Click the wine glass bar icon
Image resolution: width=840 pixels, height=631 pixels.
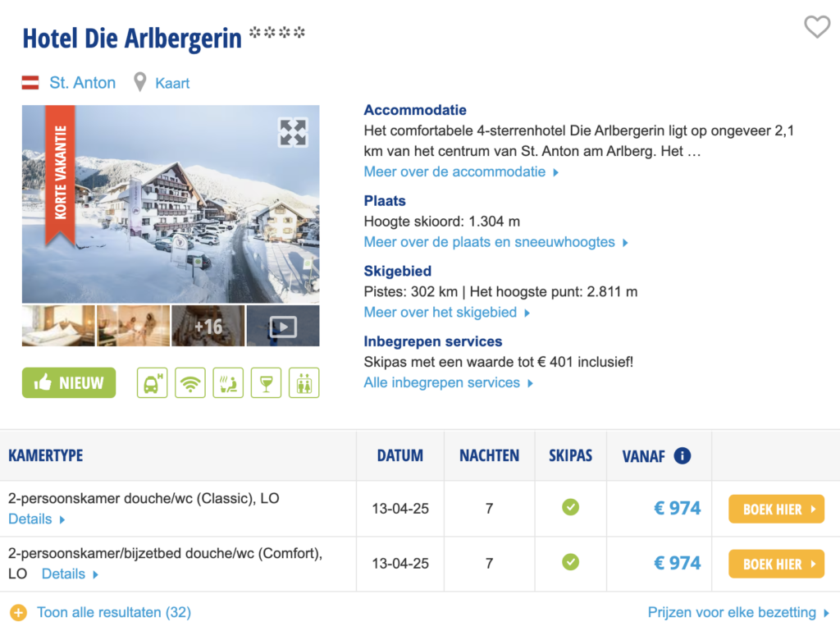coord(266,382)
